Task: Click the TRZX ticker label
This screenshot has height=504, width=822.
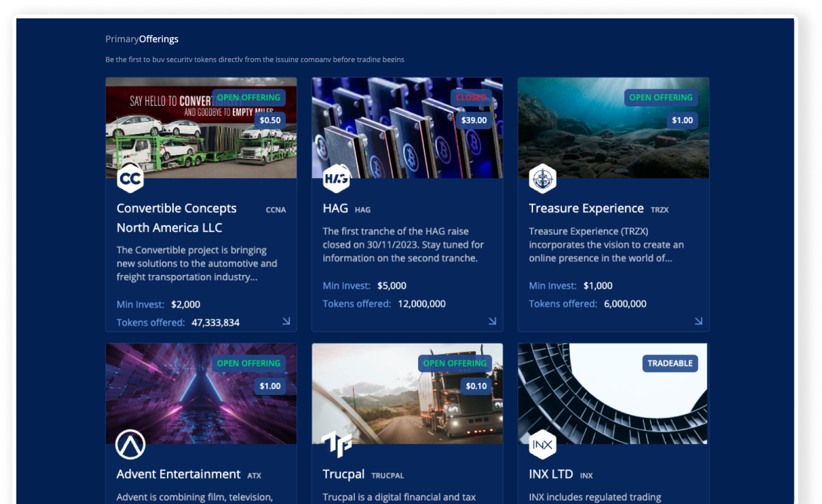Action: [660, 209]
